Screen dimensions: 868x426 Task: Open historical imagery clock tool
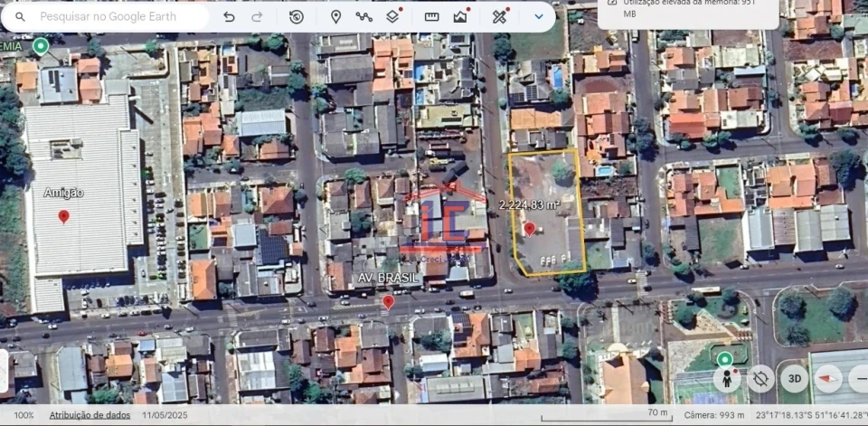point(297,16)
